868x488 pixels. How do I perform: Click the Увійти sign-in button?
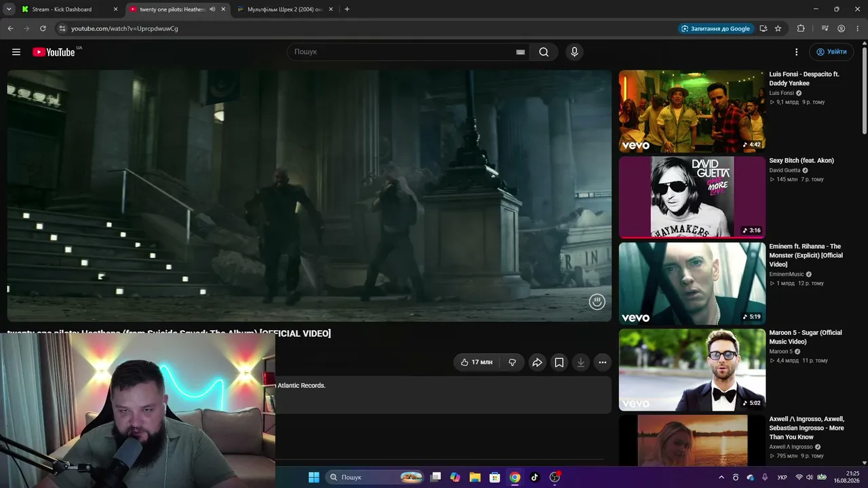pos(831,52)
